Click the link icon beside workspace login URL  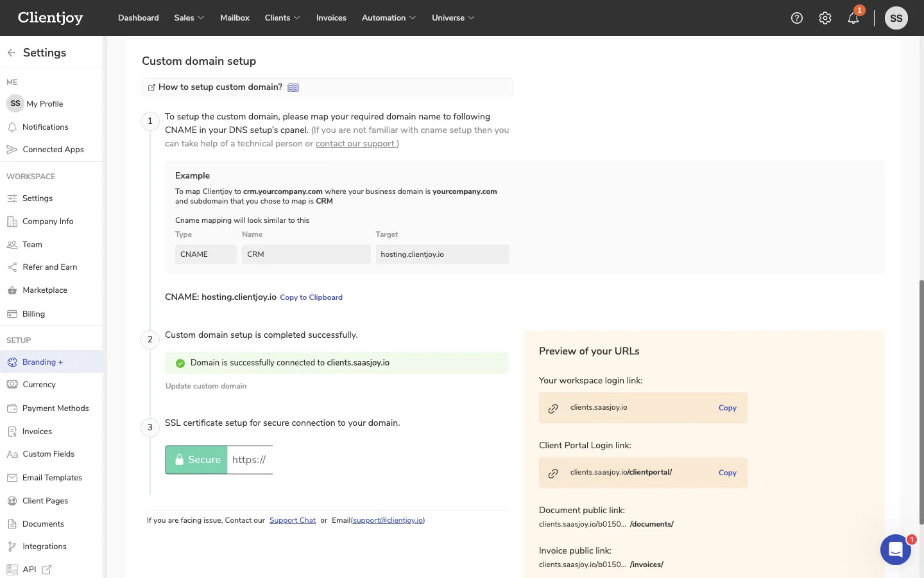[x=553, y=408]
